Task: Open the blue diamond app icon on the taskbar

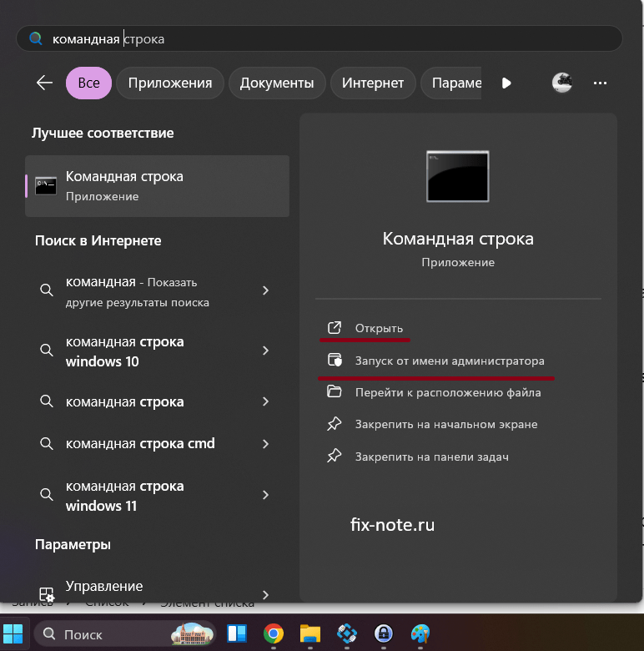Action: pos(347,634)
